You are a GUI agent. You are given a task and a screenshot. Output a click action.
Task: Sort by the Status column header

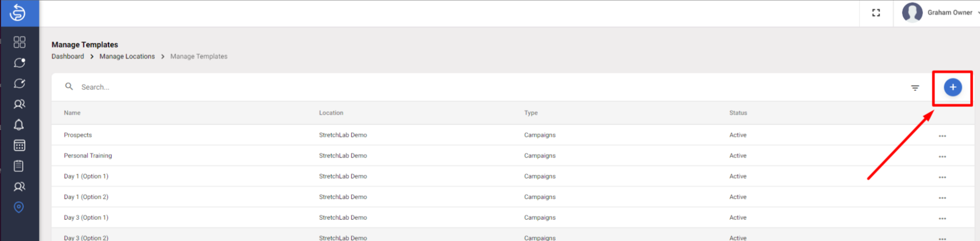tap(738, 113)
